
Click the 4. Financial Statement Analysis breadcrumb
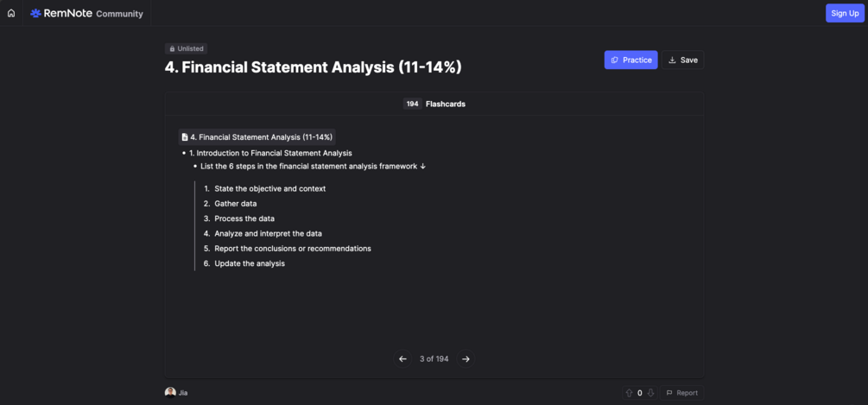(261, 136)
